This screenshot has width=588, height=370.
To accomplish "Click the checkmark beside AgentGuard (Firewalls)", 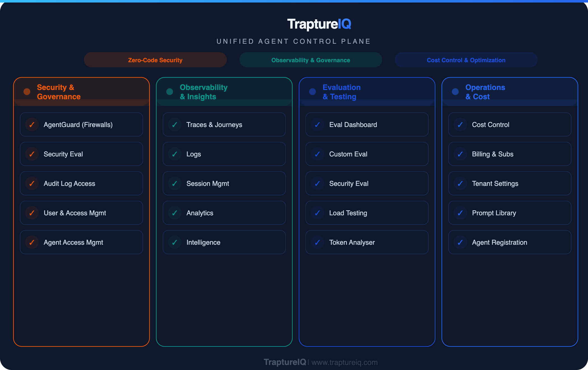I will coord(32,125).
